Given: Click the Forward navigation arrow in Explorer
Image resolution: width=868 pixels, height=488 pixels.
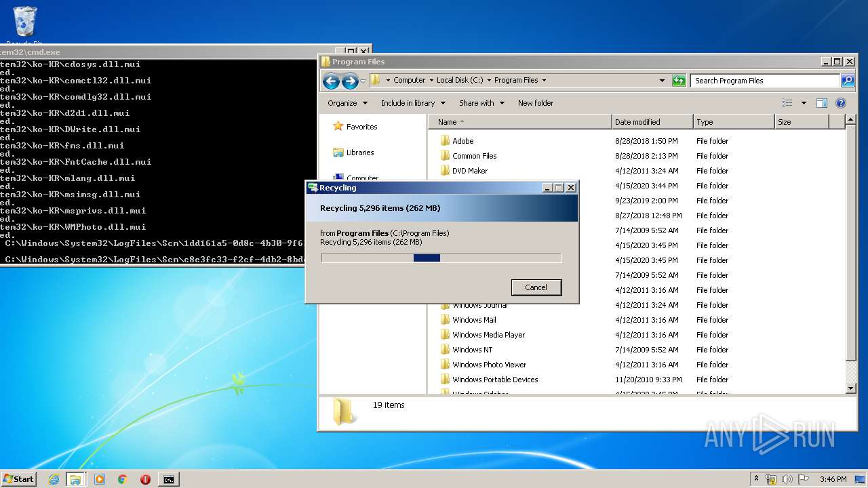Looking at the screenshot, I should tap(350, 82).
